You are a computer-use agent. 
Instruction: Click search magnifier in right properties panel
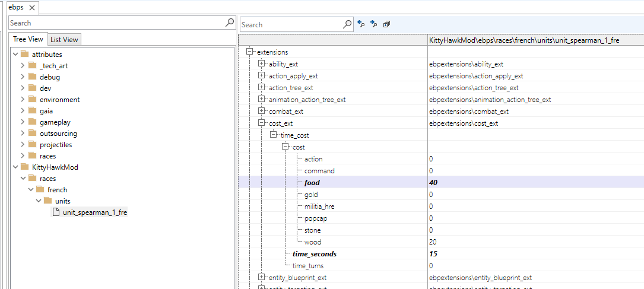347,24
